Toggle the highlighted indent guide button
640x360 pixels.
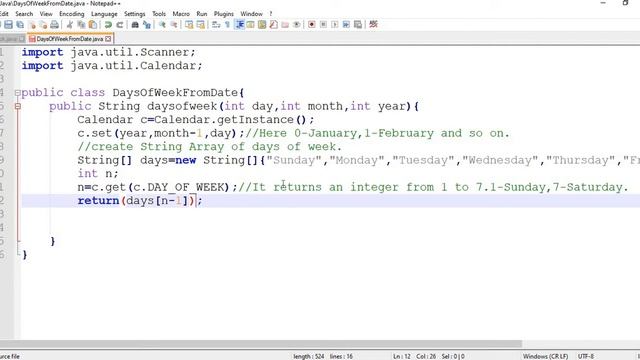(240, 24)
